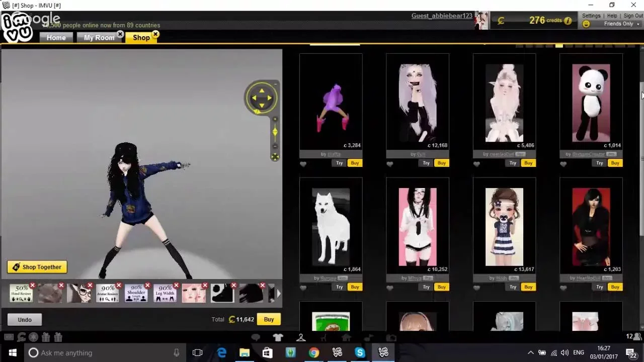Remove the Hand Resizer item from outfit

33,286
